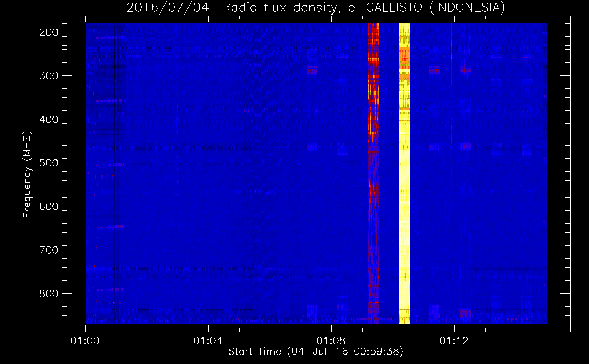Click the 01:12 time tick label
Image resolution: width=589 pixels, height=364 pixels.
tap(454, 341)
